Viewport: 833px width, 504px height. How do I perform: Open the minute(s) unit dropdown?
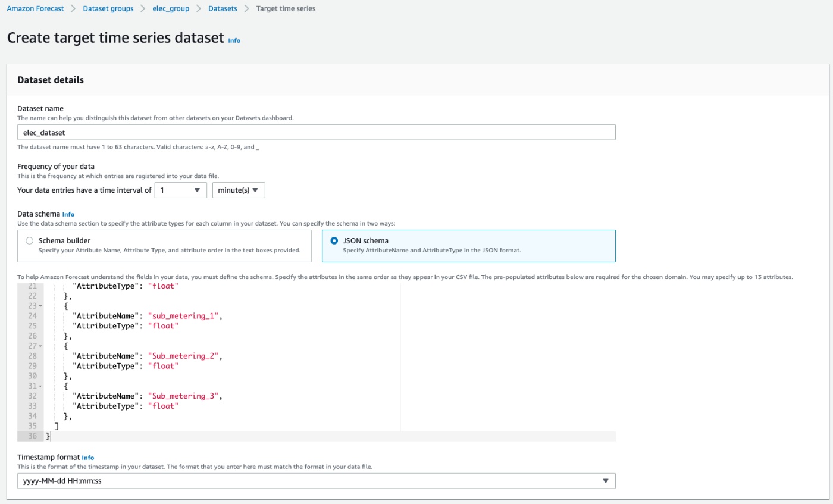click(239, 190)
